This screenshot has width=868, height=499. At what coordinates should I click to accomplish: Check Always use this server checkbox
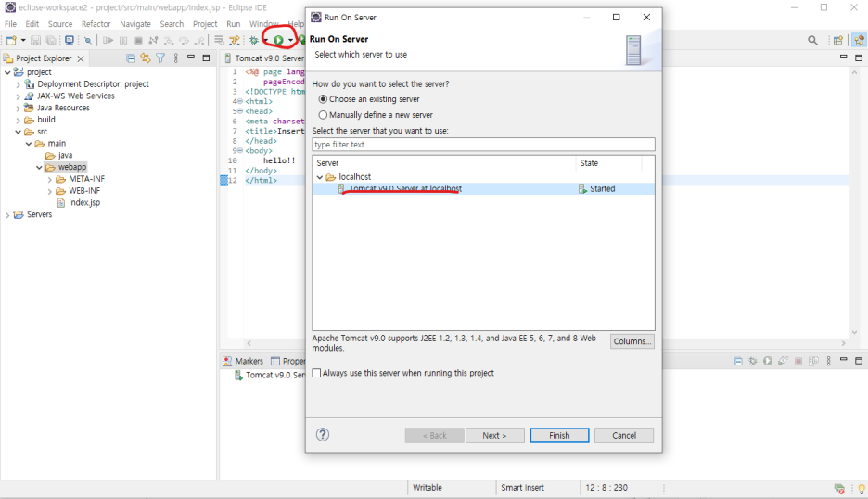click(x=316, y=373)
